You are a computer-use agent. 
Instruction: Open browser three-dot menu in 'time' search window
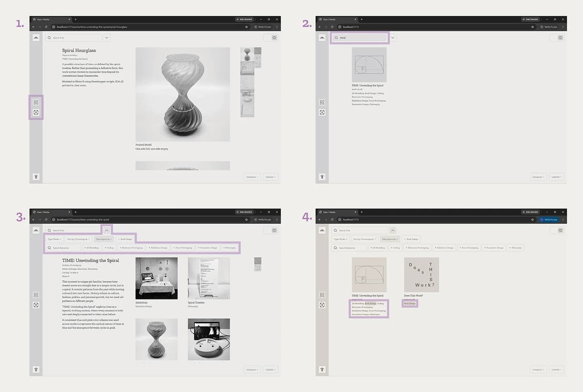point(563,27)
